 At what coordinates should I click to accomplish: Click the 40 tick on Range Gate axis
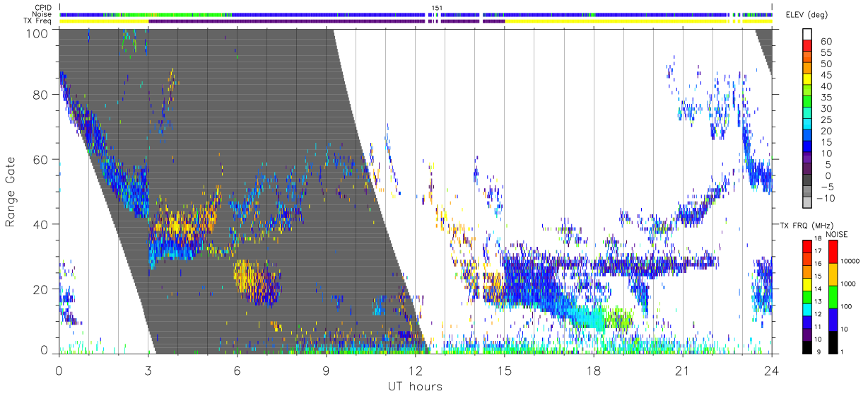(41, 224)
